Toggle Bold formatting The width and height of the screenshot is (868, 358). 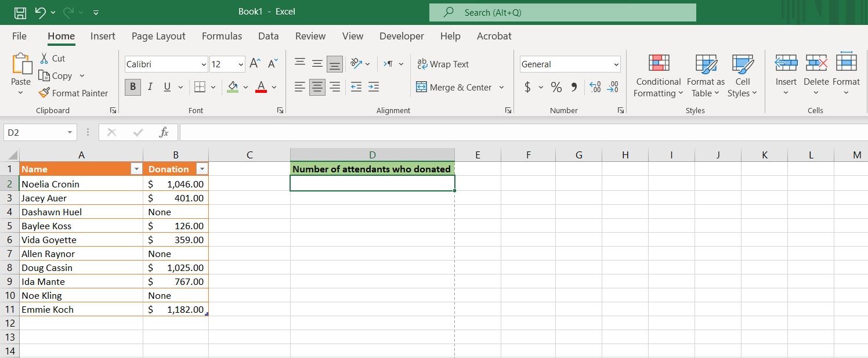[x=133, y=87]
